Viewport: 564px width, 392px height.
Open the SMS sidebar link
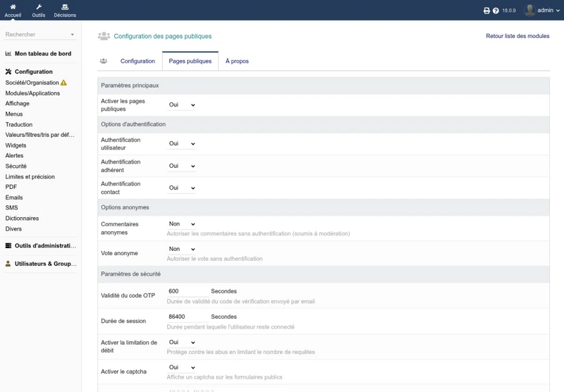point(11,208)
